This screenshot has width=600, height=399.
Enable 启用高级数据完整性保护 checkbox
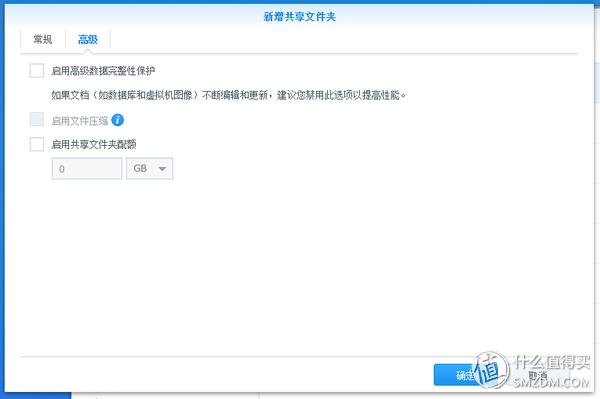37,71
